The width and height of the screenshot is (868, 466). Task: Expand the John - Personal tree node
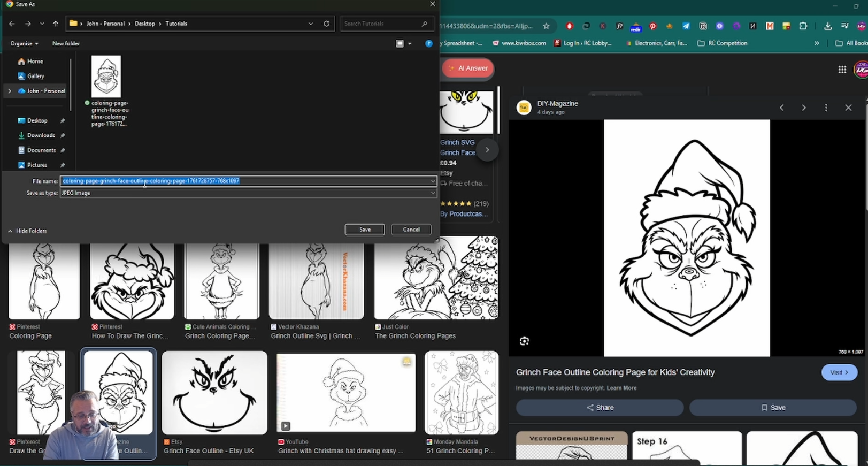[10, 91]
